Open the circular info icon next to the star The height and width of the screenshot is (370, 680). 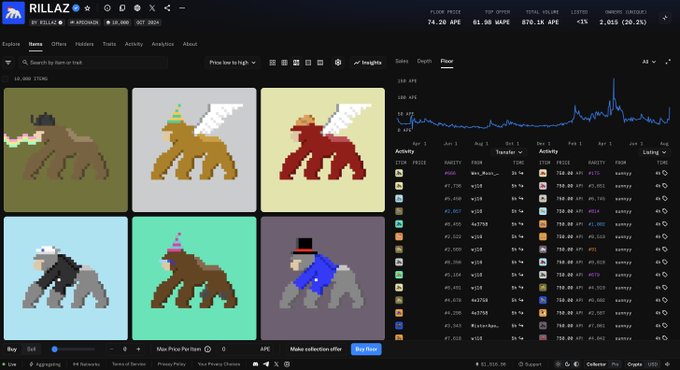[x=107, y=8]
